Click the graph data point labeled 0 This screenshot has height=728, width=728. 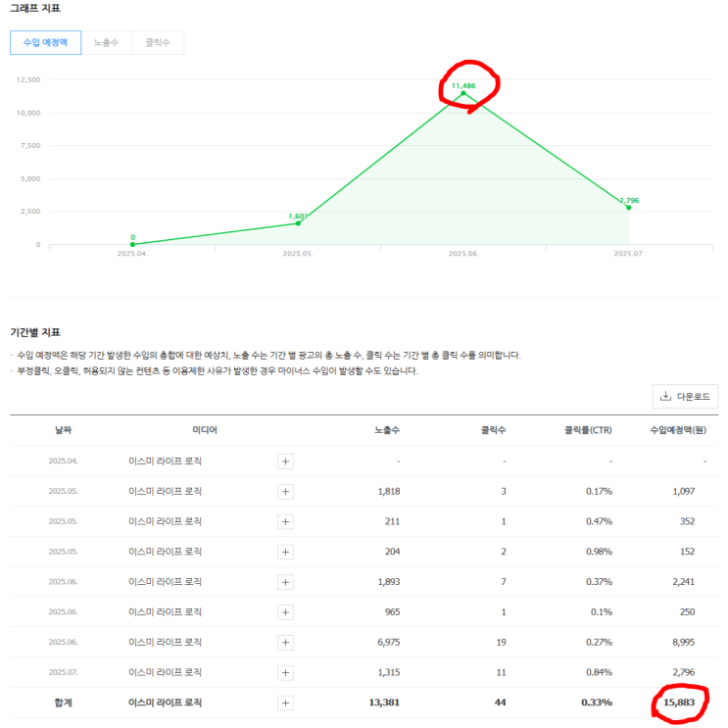(x=133, y=244)
